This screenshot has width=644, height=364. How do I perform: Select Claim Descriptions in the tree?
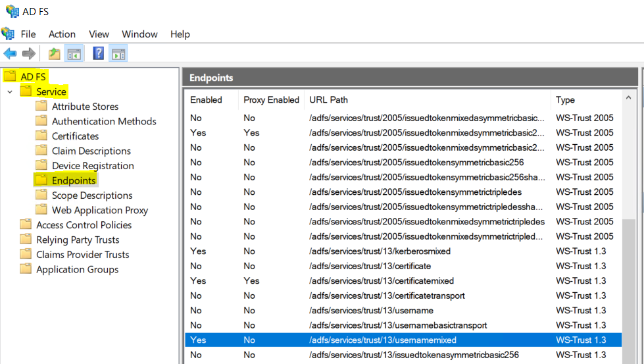tap(91, 151)
